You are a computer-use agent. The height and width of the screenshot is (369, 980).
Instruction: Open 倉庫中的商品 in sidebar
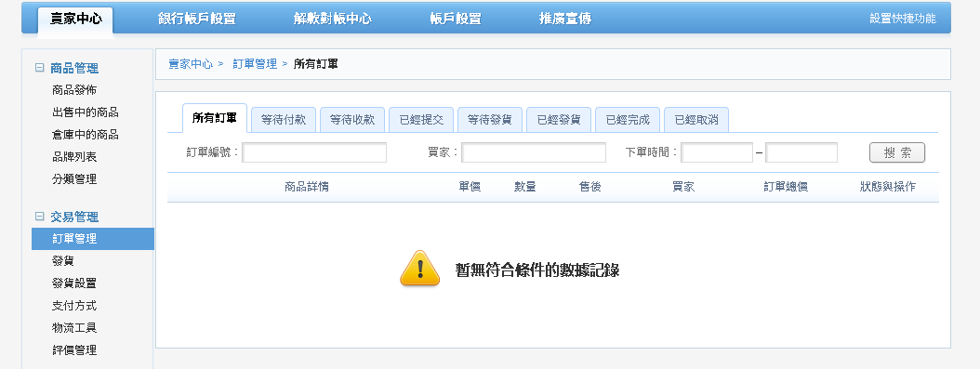86,135
